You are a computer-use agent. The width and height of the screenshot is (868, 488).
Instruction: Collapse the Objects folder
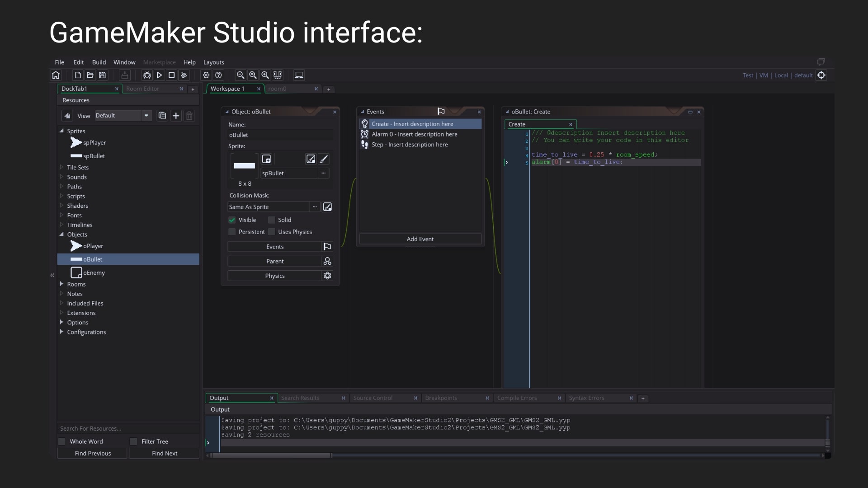click(61, 234)
